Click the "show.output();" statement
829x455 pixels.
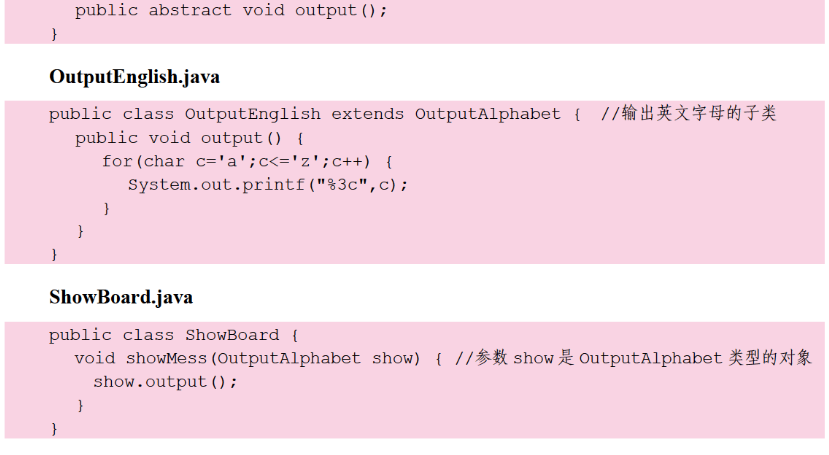click(166, 382)
